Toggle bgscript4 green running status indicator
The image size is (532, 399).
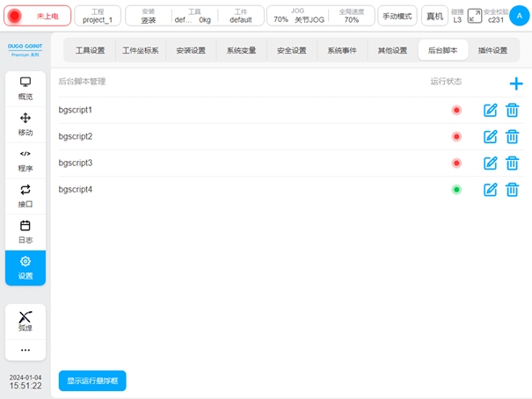click(x=456, y=189)
